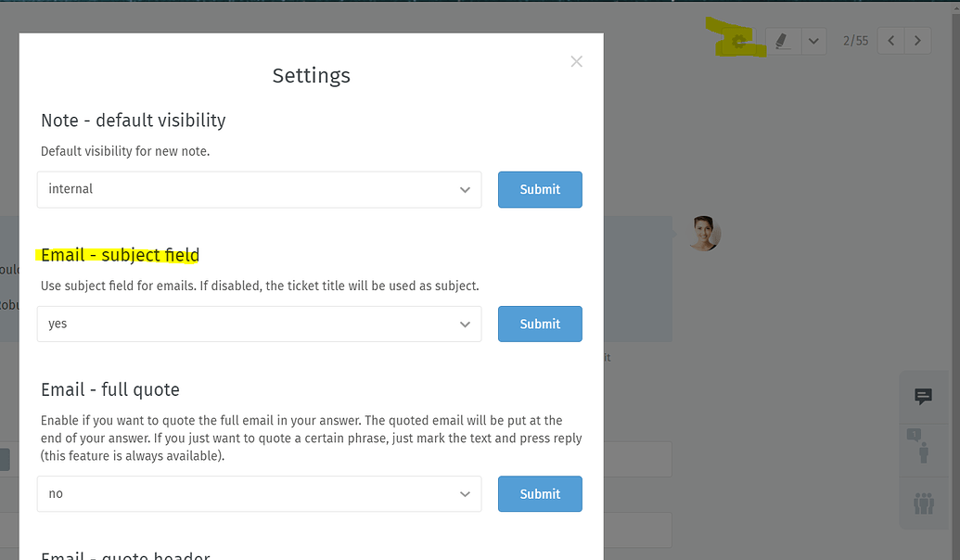Submit the Email full quote setting
This screenshot has width=960, height=560.
pos(540,493)
